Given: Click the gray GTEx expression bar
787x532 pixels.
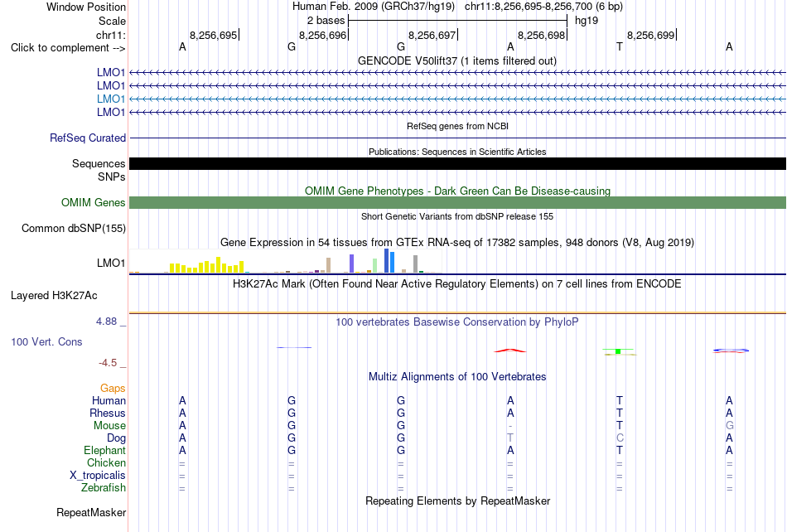Looking at the screenshot, I should pos(416,264).
